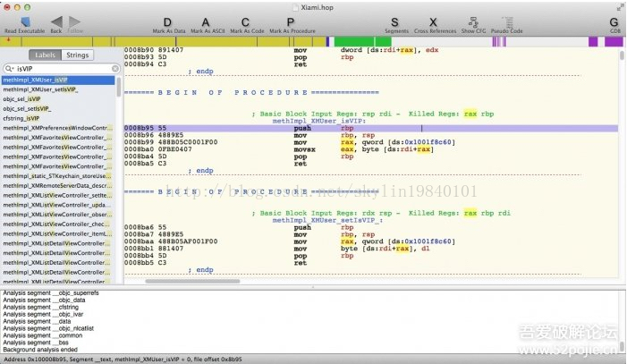Image resolution: width=627 pixels, height=364 pixels.
Task: Click the labels list vertical scrollbar
Action: [119, 87]
